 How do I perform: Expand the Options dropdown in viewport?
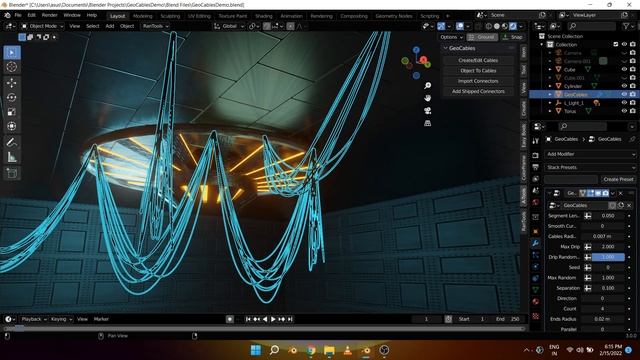[x=451, y=37]
